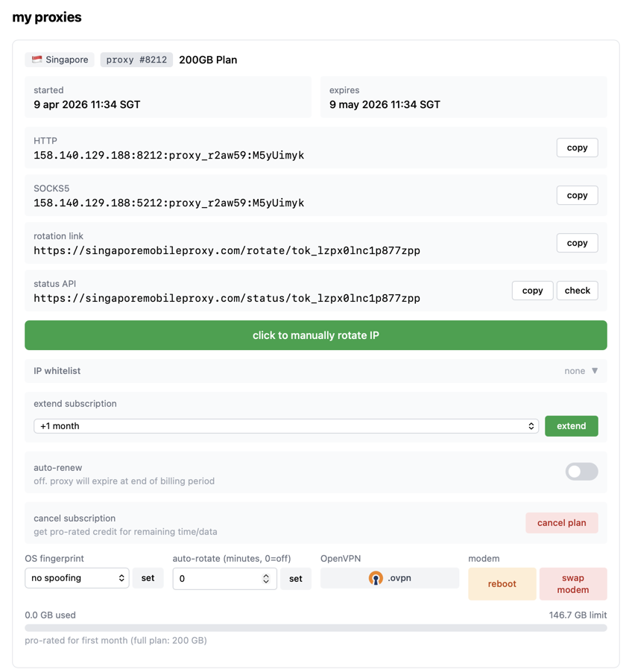Click the Singapore flag icon
629x672 pixels.
tap(37, 60)
